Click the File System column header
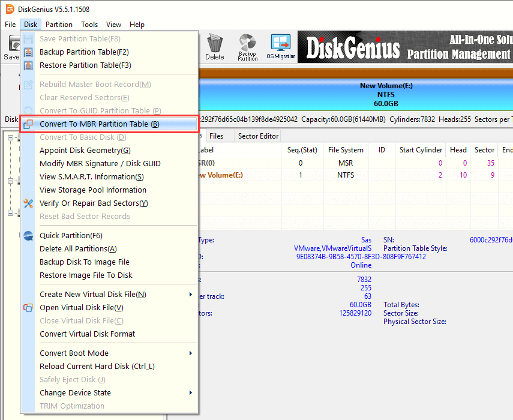This screenshot has width=513, height=420. tap(345, 150)
